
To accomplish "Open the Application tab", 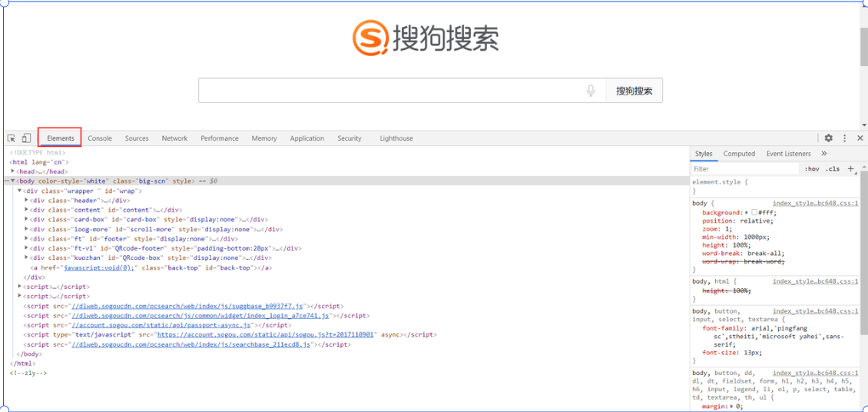I will click(306, 138).
